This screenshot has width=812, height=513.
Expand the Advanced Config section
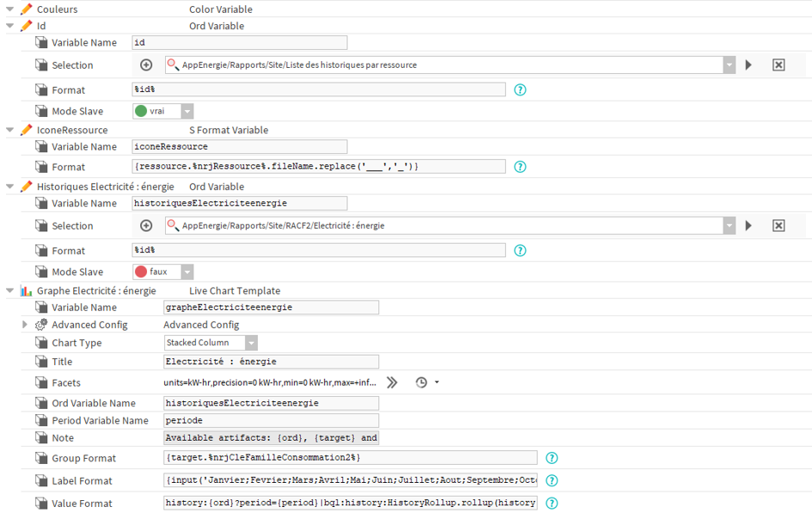[24, 325]
